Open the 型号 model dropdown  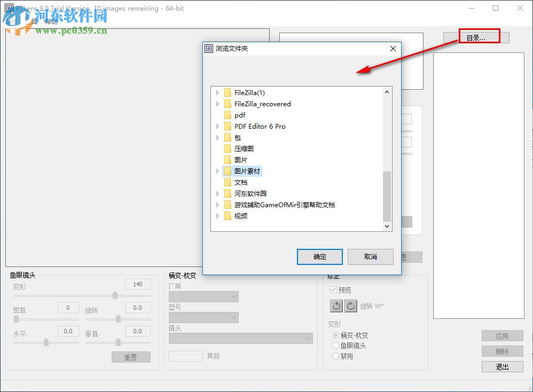203,318
